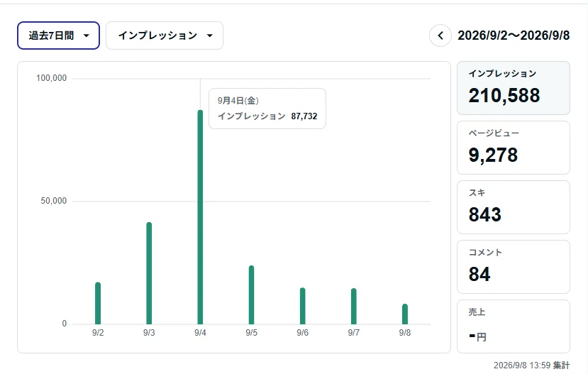588x374 pixels.
Task: Click the 9/3 bar in chart
Action: (149, 273)
